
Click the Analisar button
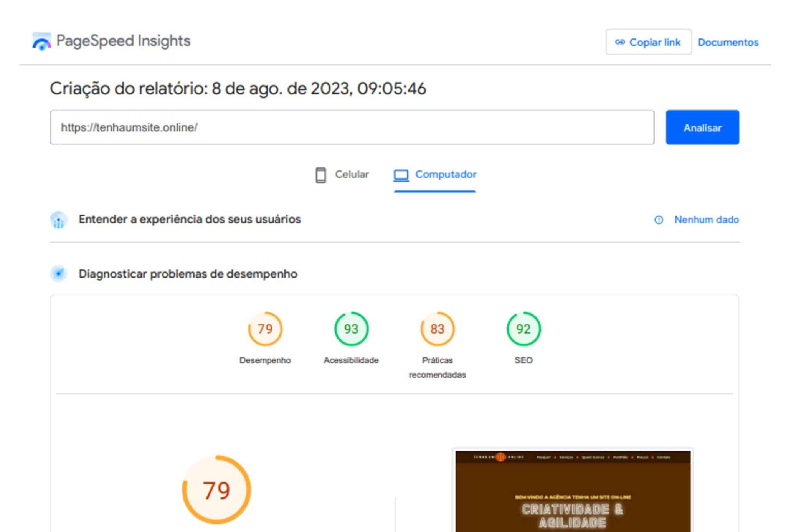(x=702, y=128)
